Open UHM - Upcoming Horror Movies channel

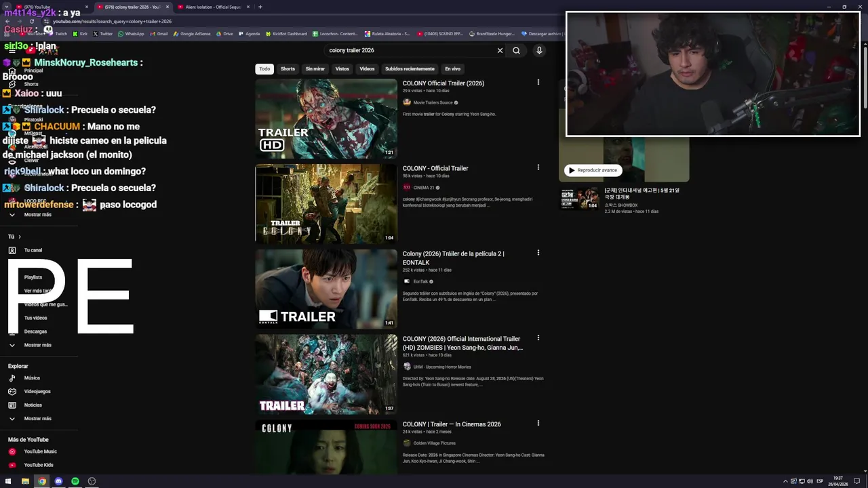tap(442, 367)
